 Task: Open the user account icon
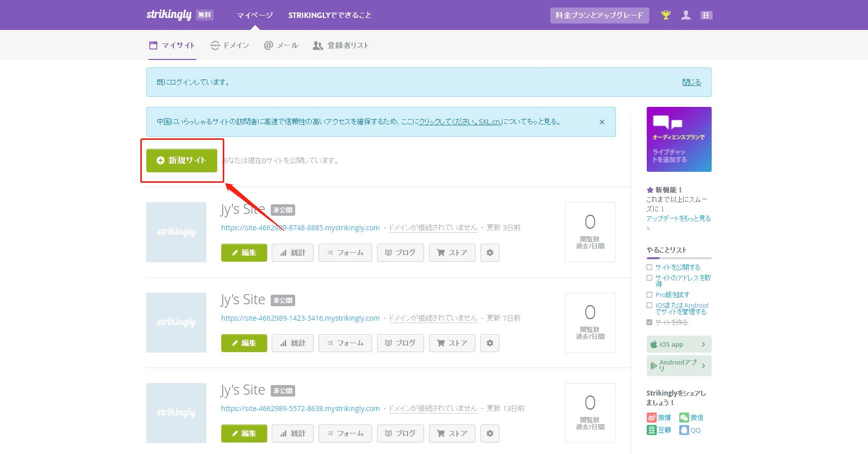[686, 15]
